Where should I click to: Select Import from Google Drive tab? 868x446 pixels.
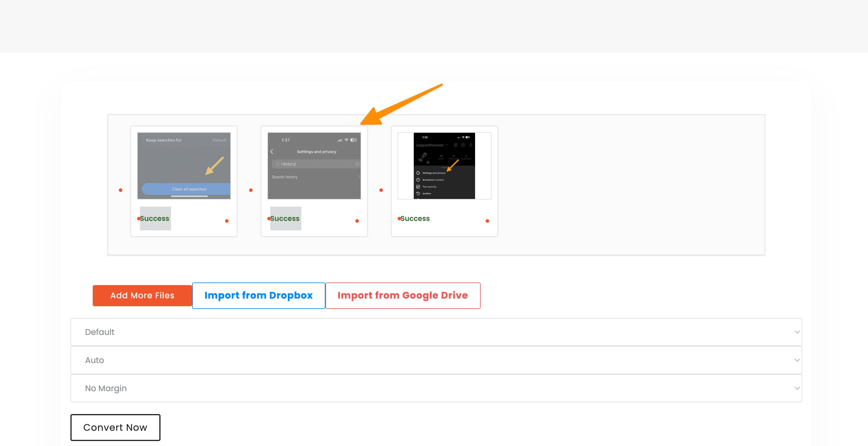(402, 295)
